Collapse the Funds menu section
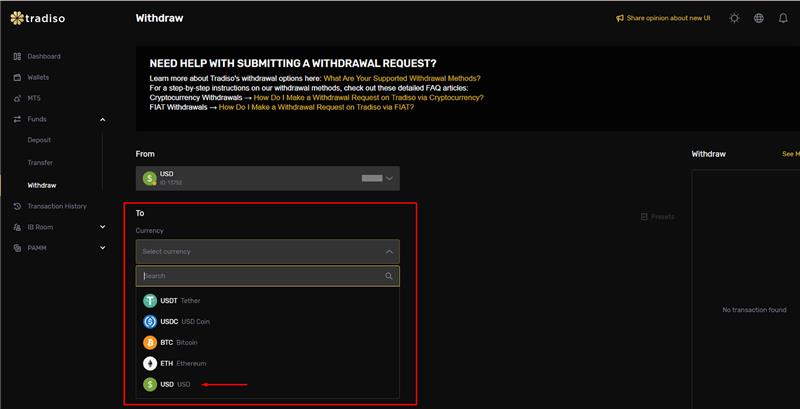This screenshot has height=409, width=800. 102,119
